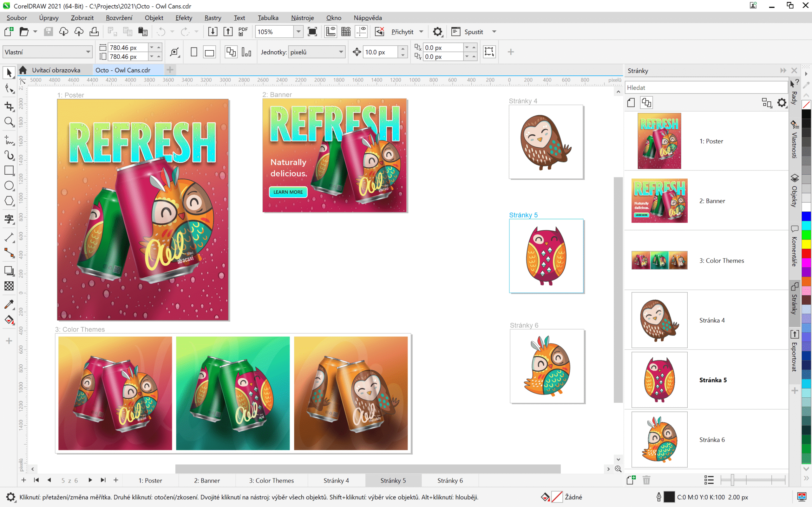Open the Spustit dropdown arrow
The height and width of the screenshot is (507, 812).
pyautogui.click(x=494, y=31)
